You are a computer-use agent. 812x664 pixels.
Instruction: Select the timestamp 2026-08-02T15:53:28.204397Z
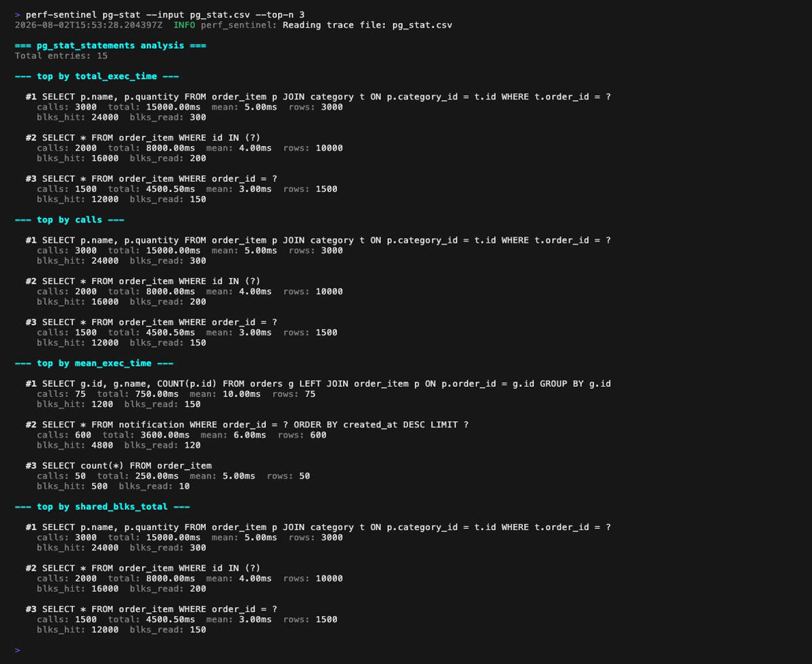coord(89,25)
